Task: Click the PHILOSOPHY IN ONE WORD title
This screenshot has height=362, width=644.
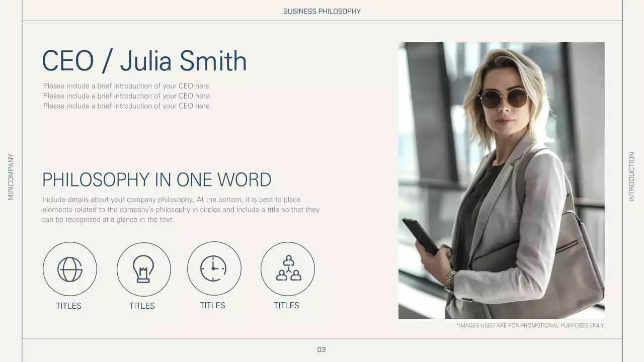Action: click(156, 179)
